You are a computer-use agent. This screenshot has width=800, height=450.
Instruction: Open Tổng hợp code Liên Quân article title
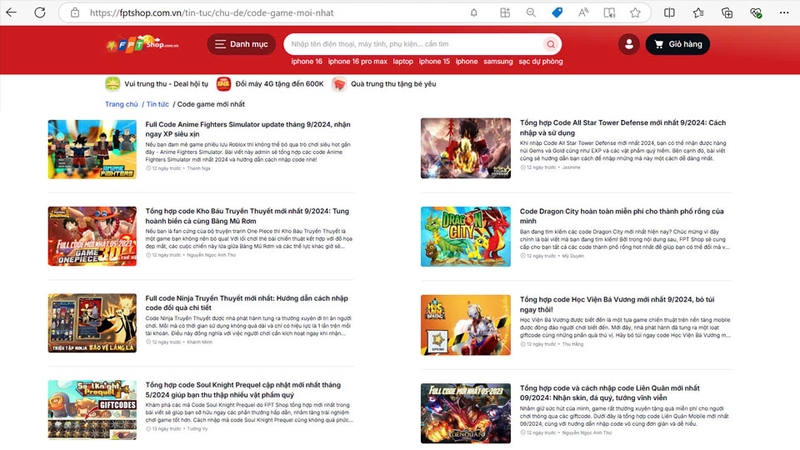click(x=610, y=393)
